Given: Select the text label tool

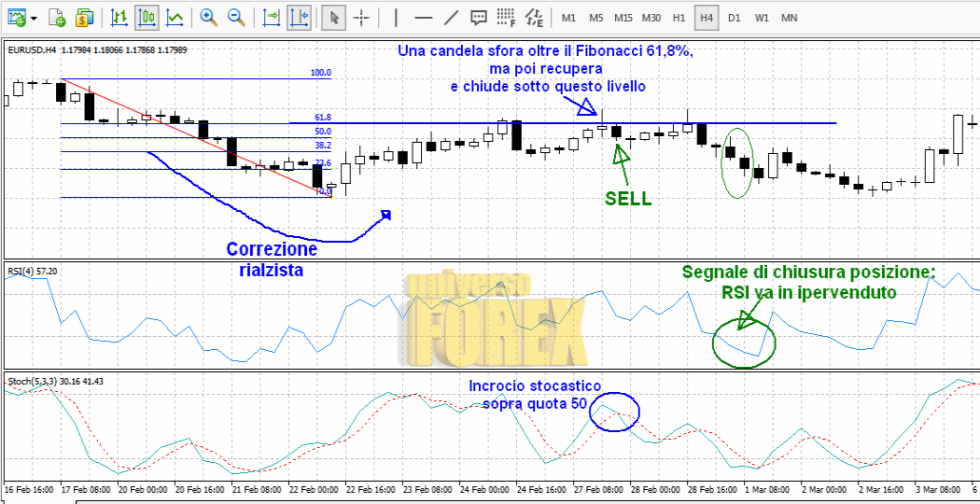Looking at the screenshot, I should 479,17.
